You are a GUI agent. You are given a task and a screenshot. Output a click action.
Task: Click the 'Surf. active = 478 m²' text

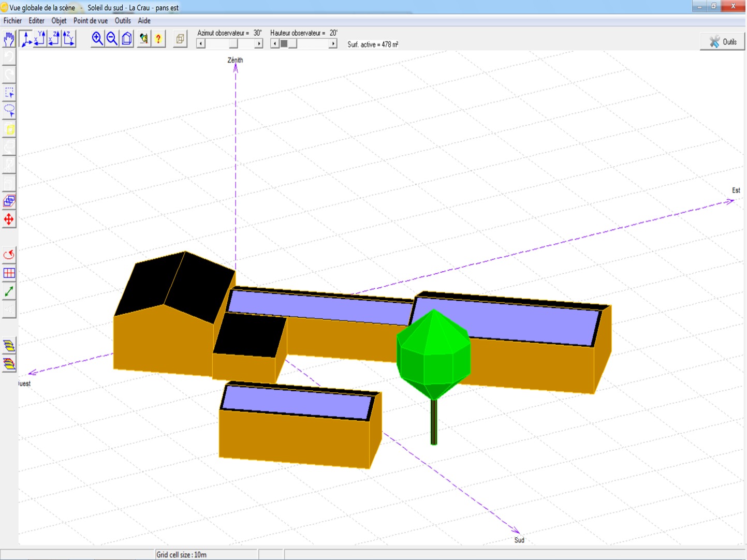[x=373, y=45]
